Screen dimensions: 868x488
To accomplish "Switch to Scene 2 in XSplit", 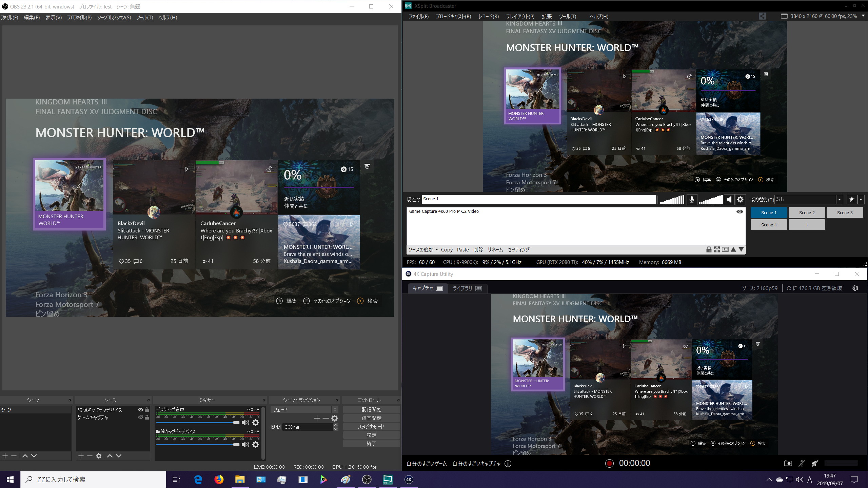I will pyautogui.click(x=807, y=212).
